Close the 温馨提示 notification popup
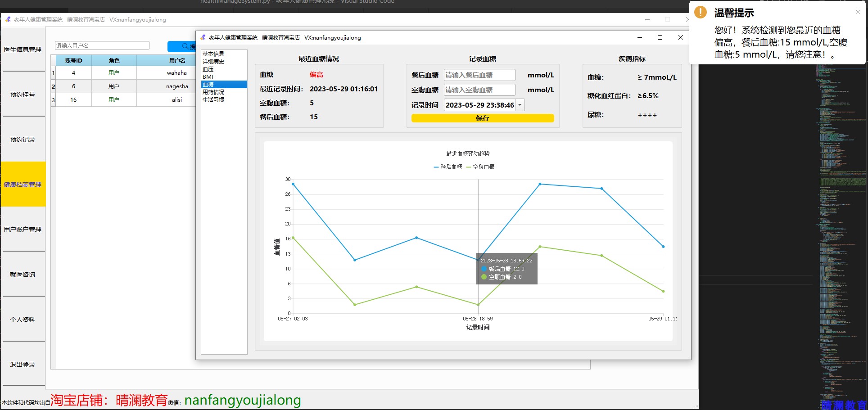The height and width of the screenshot is (410, 868). coord(858,12)
